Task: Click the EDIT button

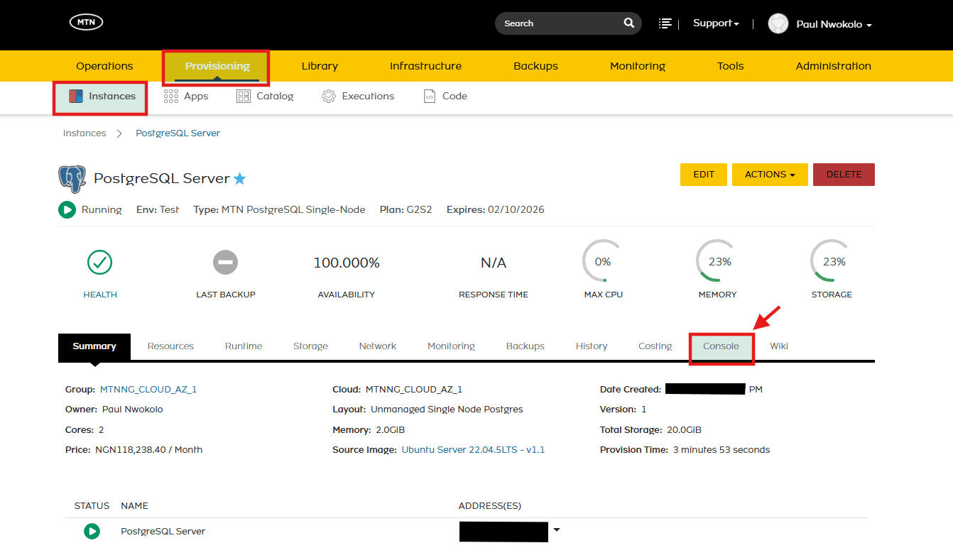Action: pyautogui.click(x=704, y=175)
